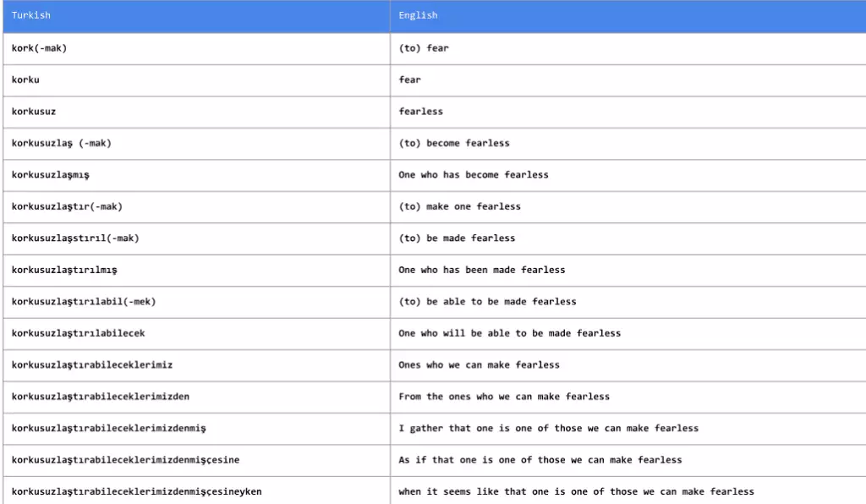Click '(to) be able to be made fearless'
The image size is (866, 504).
point(487,301)
